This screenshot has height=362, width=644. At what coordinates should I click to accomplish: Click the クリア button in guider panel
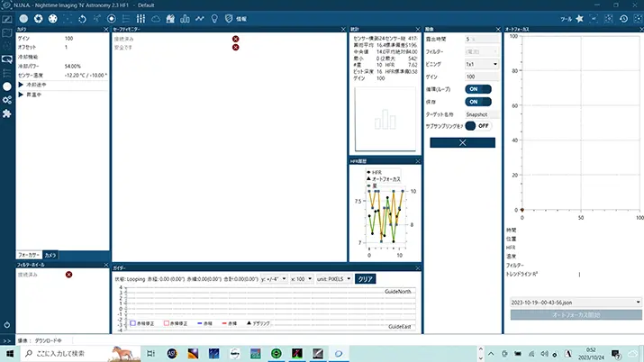tap(365, 279)
